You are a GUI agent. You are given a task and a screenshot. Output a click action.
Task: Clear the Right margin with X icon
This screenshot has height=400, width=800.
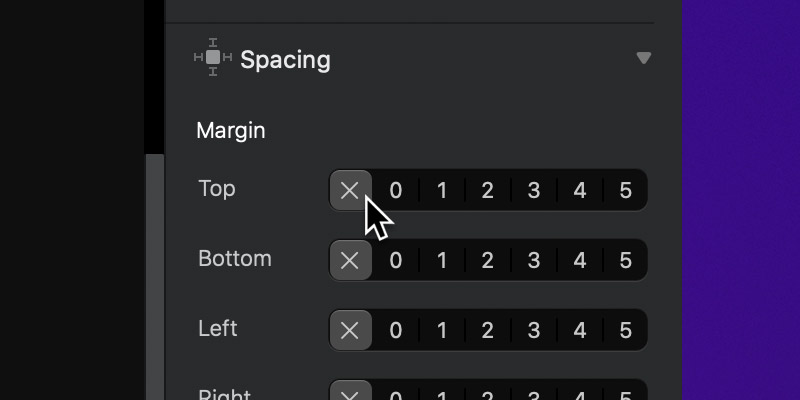(x=351, y=393)
